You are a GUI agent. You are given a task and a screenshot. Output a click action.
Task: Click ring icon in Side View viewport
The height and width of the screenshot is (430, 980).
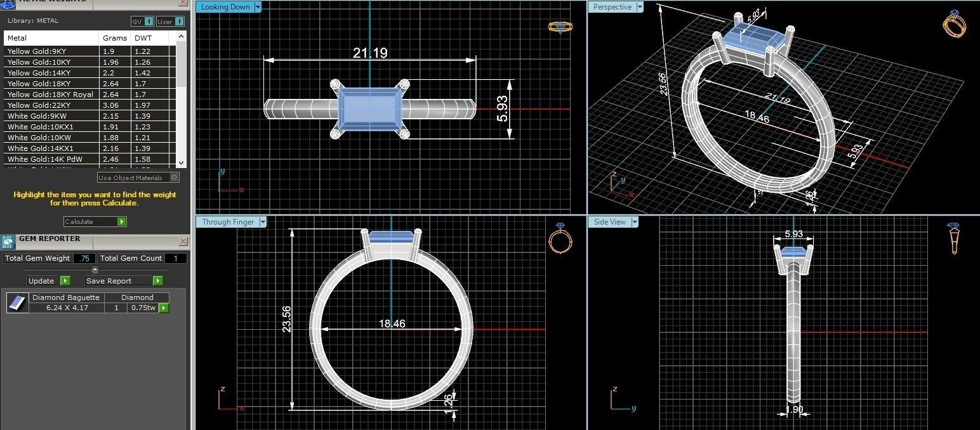(954, 238)
